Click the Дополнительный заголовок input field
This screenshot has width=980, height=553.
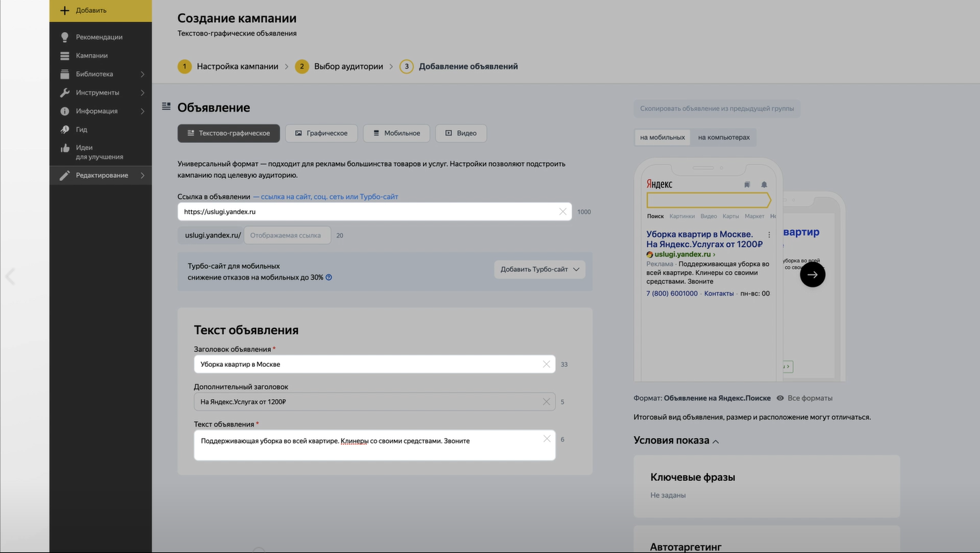375,402
